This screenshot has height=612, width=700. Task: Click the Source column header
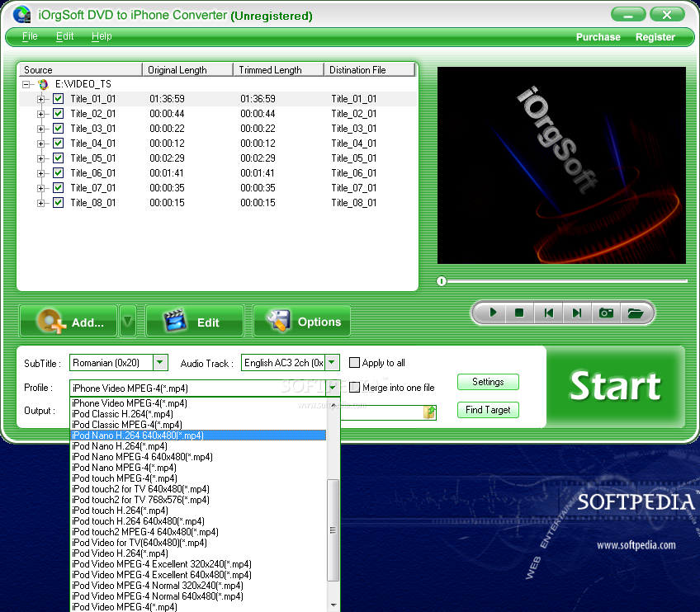pos(80,70)
